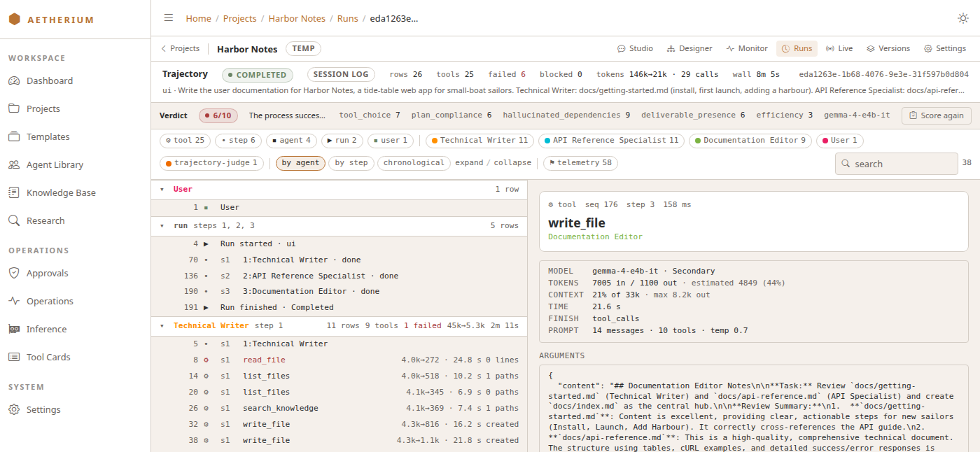Switch to the Live tab
The width and height of the screenshot is (980, 452).
[839, 49]
